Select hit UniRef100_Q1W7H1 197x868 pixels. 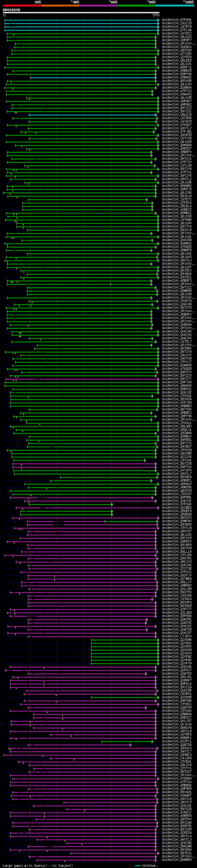[x=177, y=619]
